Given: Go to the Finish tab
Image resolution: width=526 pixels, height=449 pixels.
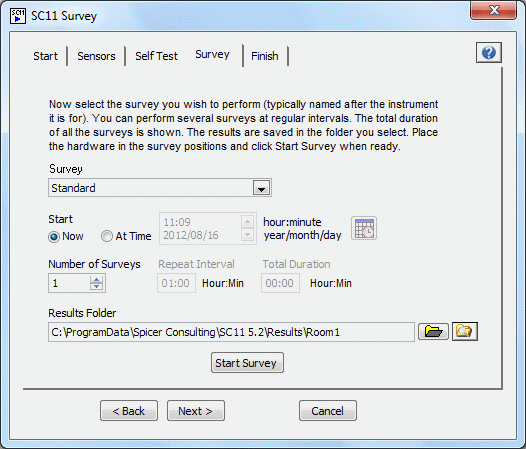Looking at the screenshot, I should pyautogui.click(x=265, y=56).
